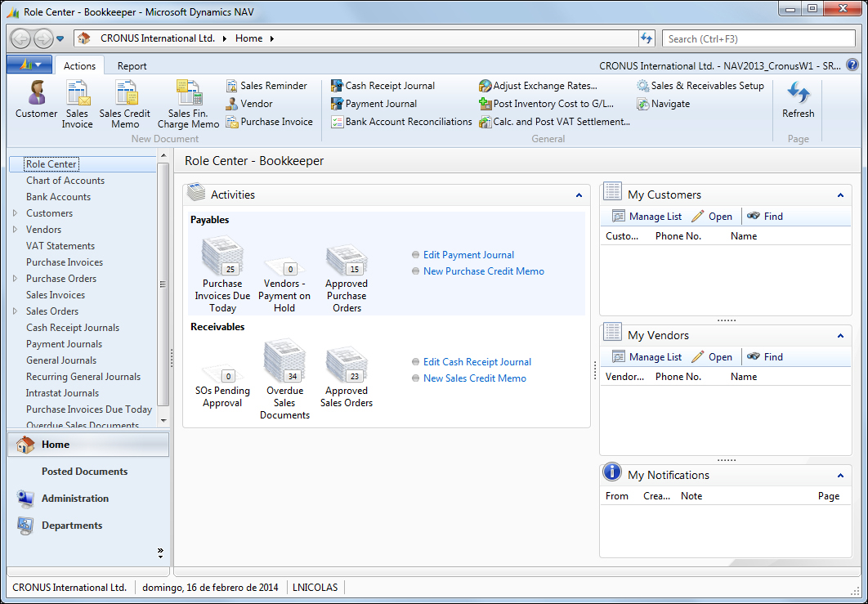Expand the Purchase Orders tree node

click(x=15, y=279)
